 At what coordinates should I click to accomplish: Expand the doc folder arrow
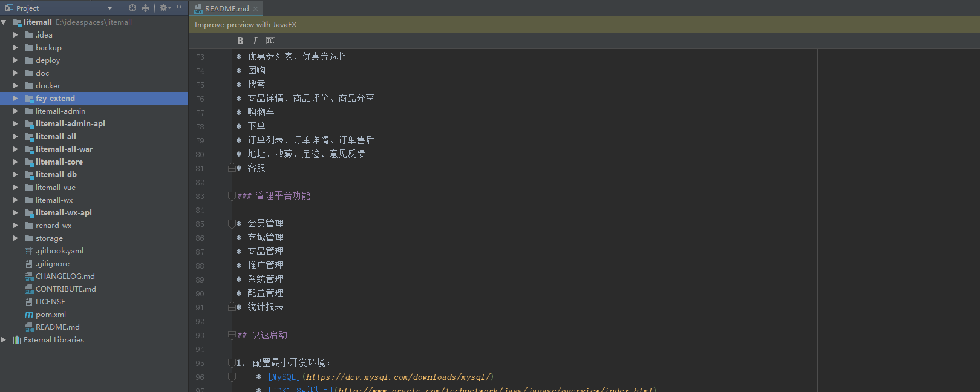point(16,73)
